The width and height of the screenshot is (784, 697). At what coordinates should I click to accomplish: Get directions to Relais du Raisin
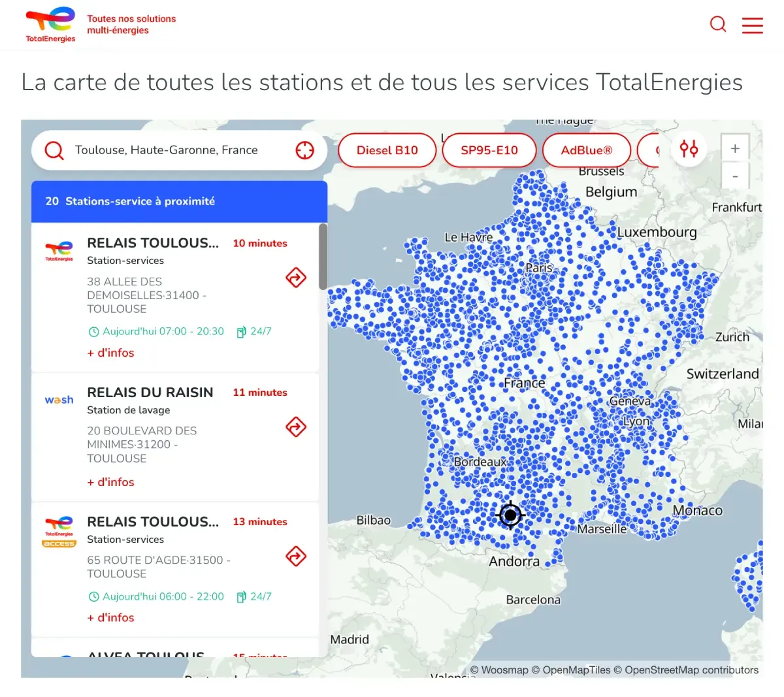tap(296, 427)
